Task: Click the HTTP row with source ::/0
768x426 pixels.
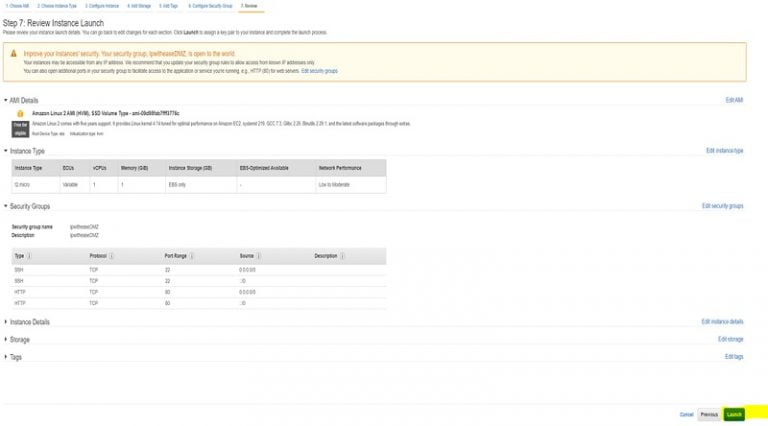Action: click(198, 303)
